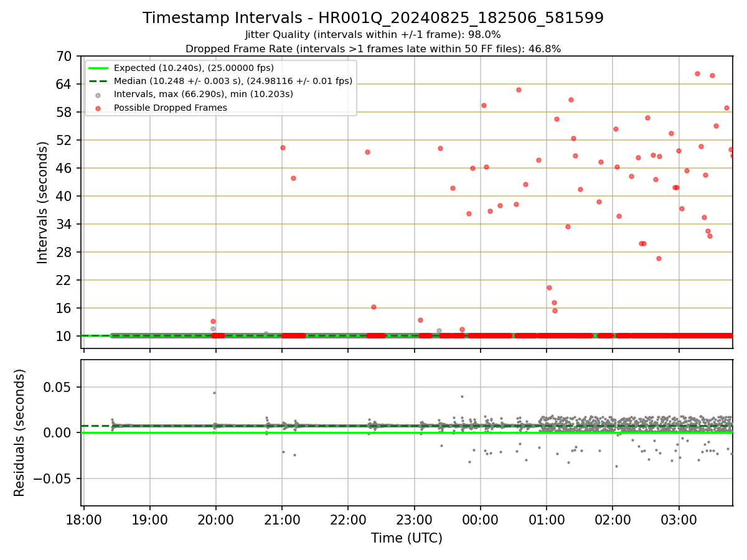
Task: Click y-axis tick label '10'
Action: (65, 336)
